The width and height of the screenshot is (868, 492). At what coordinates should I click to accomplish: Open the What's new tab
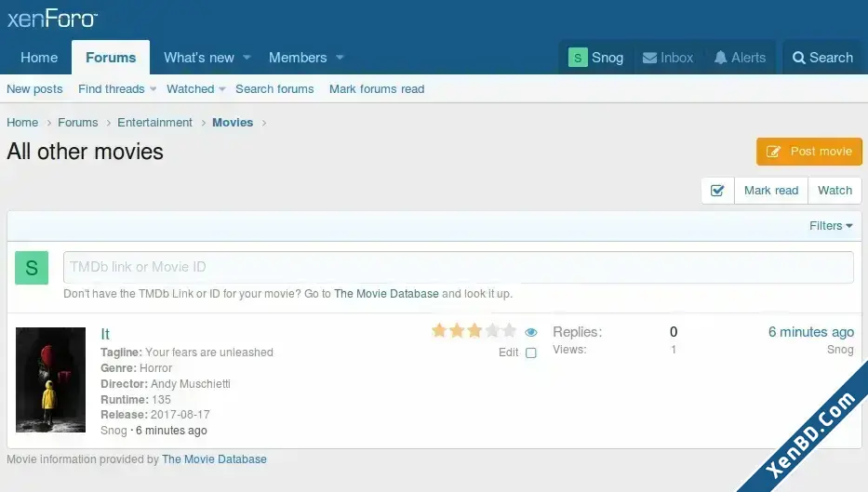click(x=199, y=58)
